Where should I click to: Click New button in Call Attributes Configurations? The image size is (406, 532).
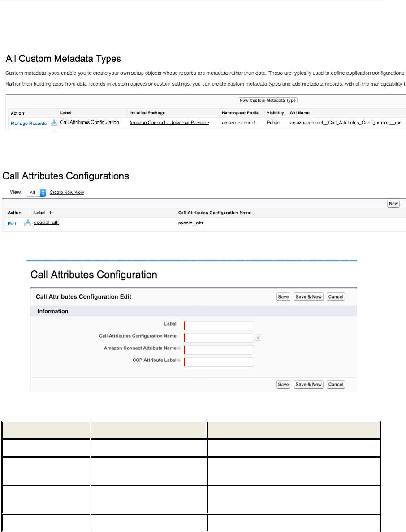pyautogui.click(x=393, y=203)
